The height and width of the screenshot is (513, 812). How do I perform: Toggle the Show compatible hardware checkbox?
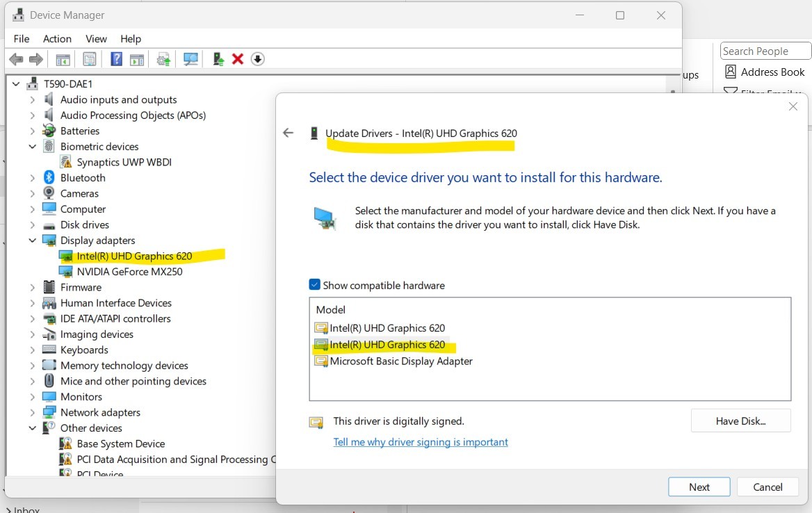314,285
